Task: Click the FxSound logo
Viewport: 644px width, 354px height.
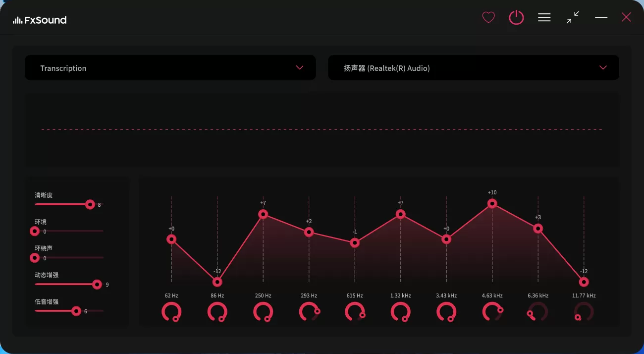Action: (40, 20)
